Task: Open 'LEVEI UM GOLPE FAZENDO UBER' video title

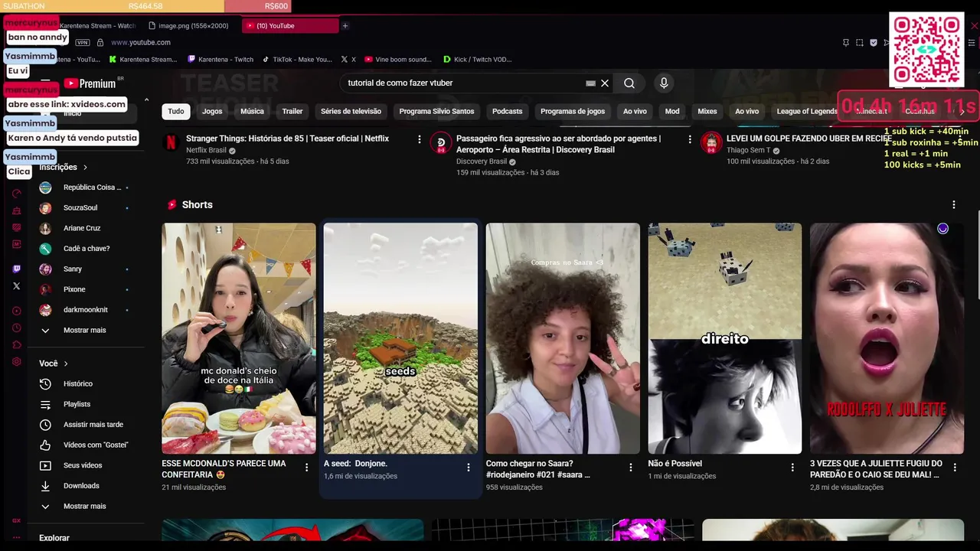Action: click(x=809, y=139)
